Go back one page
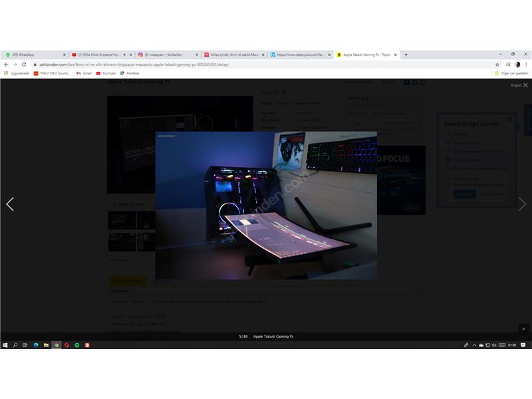The image size is (532, 399). [x=6, y=65]
